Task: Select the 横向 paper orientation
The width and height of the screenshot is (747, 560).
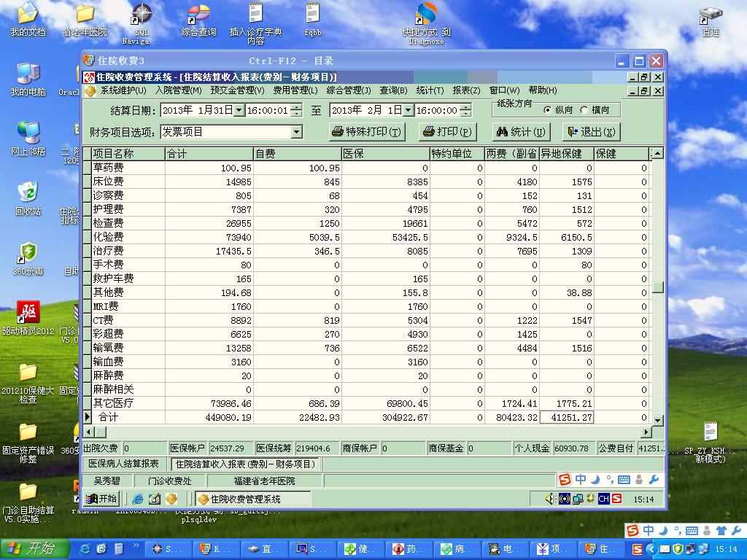Action: [x=584, y=110]
